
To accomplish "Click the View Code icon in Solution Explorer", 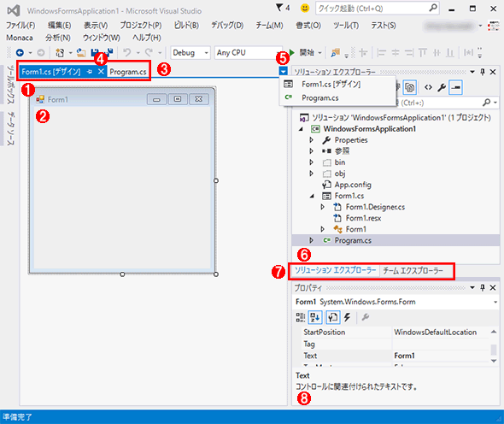I will (428, 87).
